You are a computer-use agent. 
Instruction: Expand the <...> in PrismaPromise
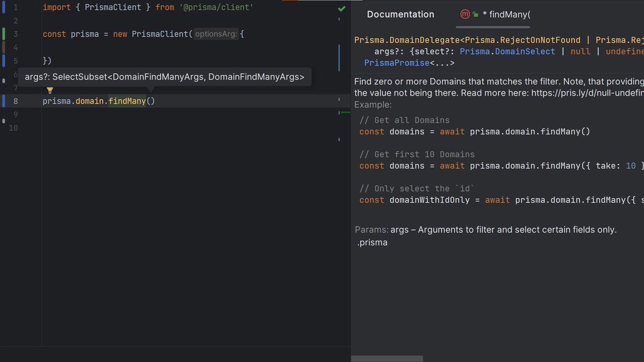pos(442,63)
